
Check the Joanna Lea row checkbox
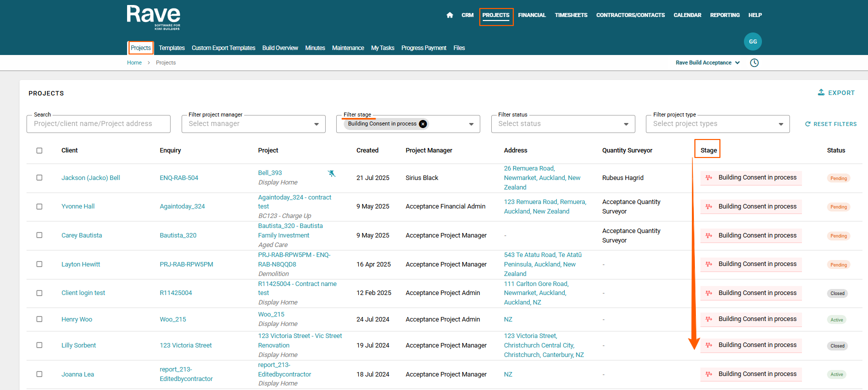[40, 374]
